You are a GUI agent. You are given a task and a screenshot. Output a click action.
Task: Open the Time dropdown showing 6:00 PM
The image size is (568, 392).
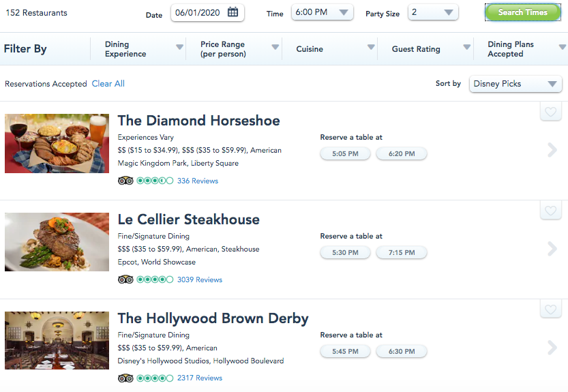point(322,12)
